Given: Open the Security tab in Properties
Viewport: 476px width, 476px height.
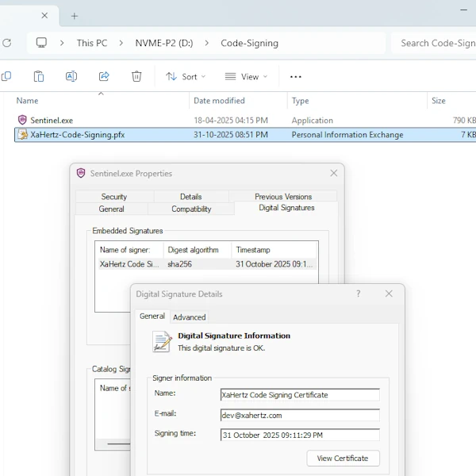Looking at the screenshot, I should (114, 197).
